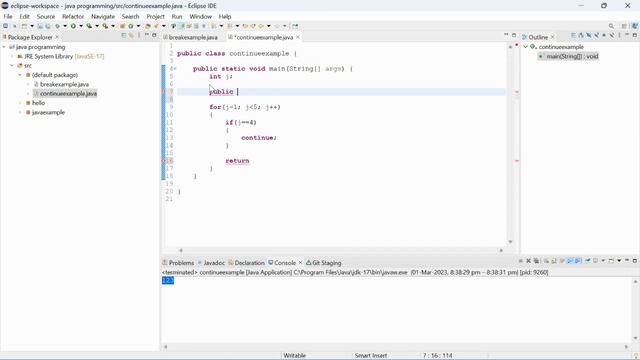
Task: Click the Pin Editor toolbar icon
Action: tap(295, 26)
